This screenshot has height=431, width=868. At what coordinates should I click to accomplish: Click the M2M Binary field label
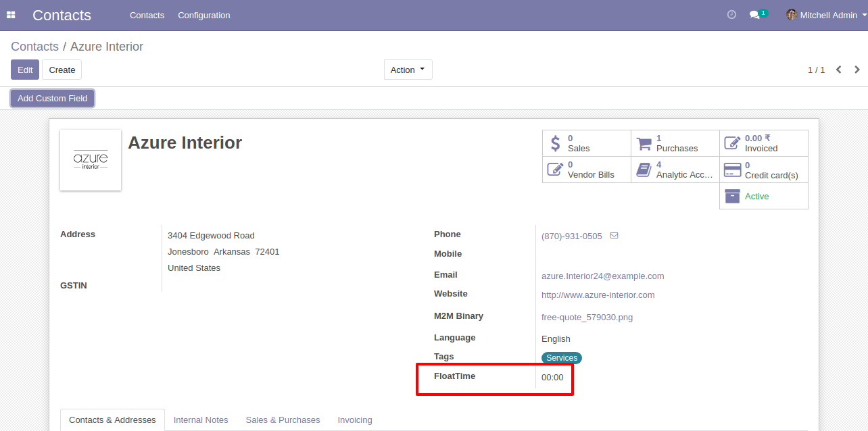click(458, 315)
